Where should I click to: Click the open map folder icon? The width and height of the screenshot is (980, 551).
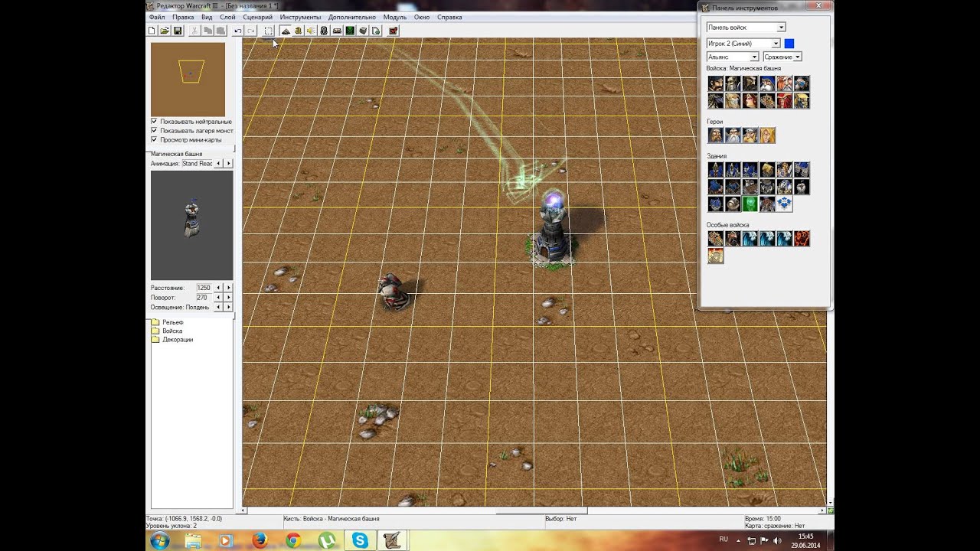pos(165,31)
